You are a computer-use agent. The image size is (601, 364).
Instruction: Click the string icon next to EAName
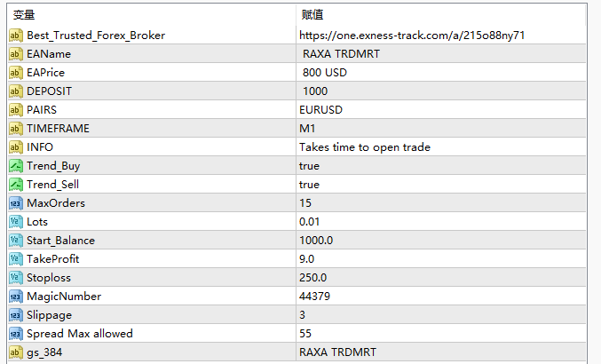click(x=16, y=54)
